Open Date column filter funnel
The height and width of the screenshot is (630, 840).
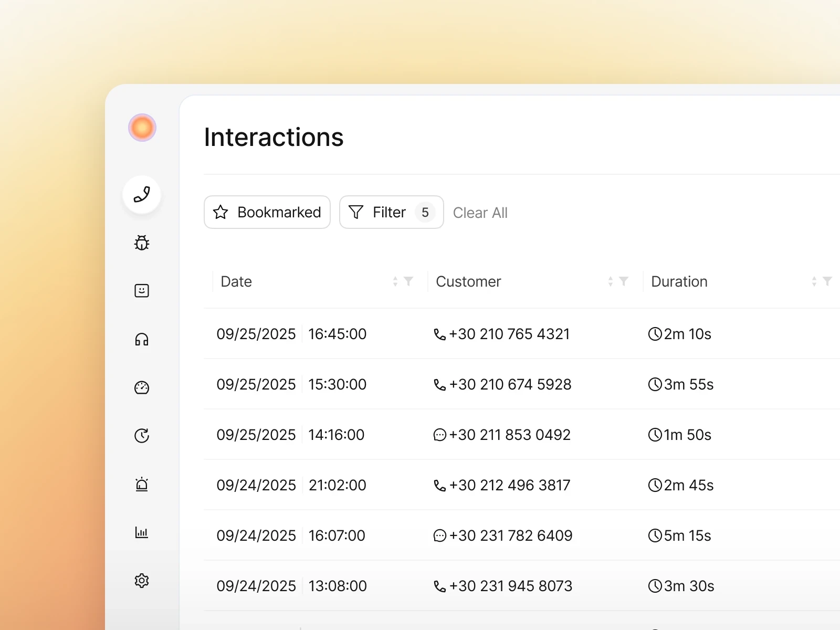[x=408, y=281]
